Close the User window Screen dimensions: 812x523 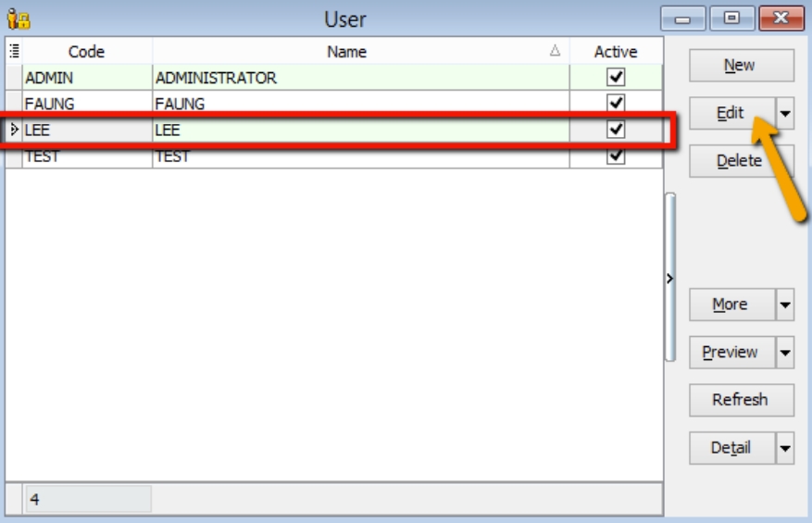point(781,19)
